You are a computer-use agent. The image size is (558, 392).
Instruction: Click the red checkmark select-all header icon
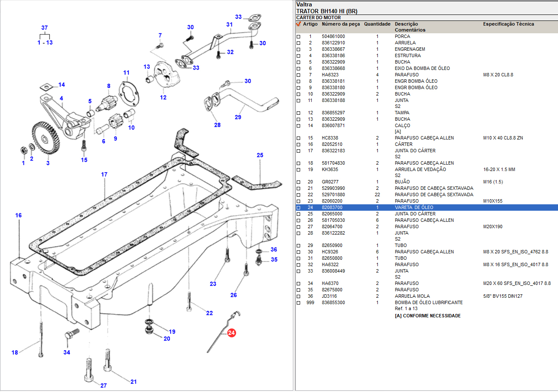(x=298, y=24)
